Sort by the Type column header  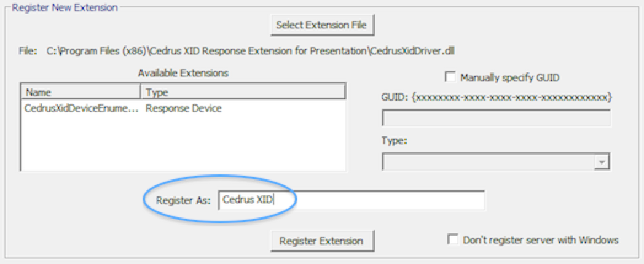[242, 92]
